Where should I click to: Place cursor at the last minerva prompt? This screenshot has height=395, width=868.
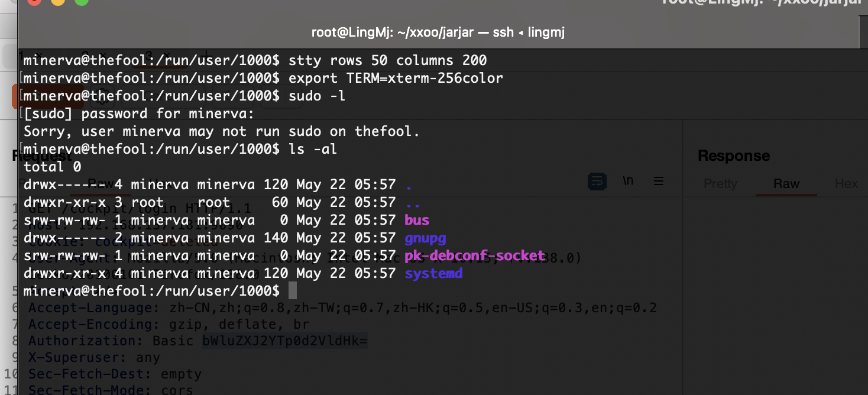point(292,291)
